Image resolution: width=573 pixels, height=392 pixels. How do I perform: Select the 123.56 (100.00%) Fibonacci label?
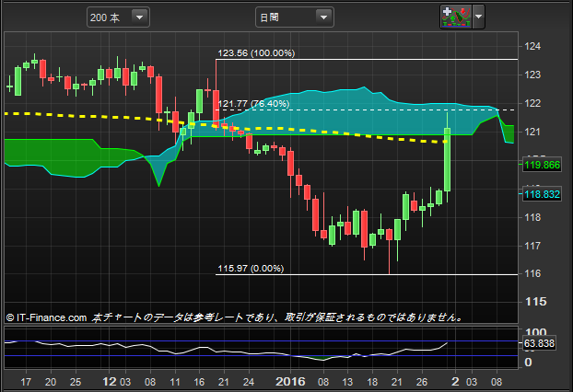pyautogui.click(x=256, y=53)
